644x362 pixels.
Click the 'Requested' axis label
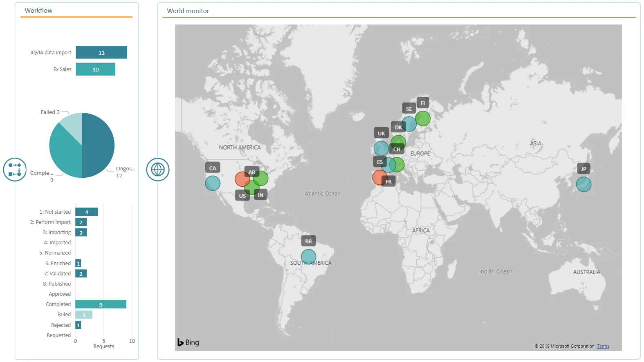(58, 335)
